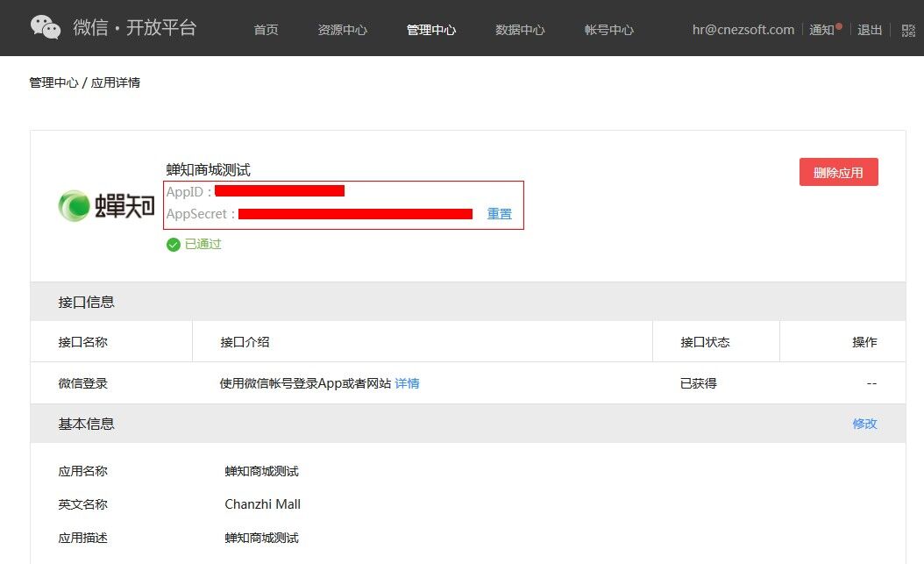
Task: Click the 应用详情 breadcrumb text
Action: (116, 82)
